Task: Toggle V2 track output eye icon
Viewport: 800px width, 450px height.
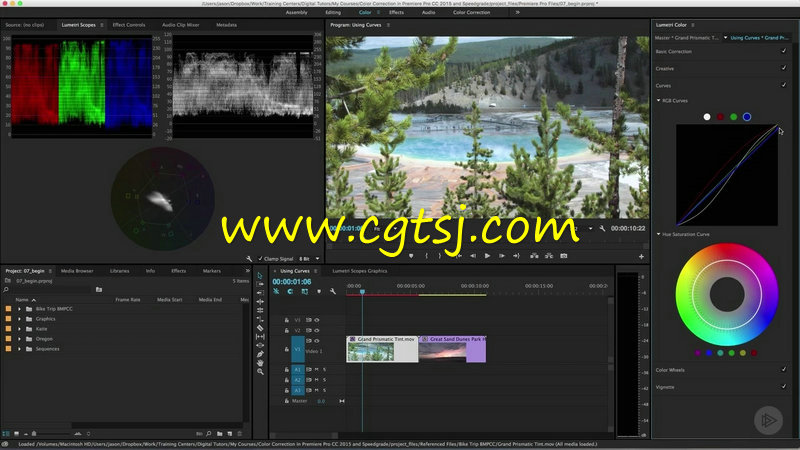Action: click(317, 330)
